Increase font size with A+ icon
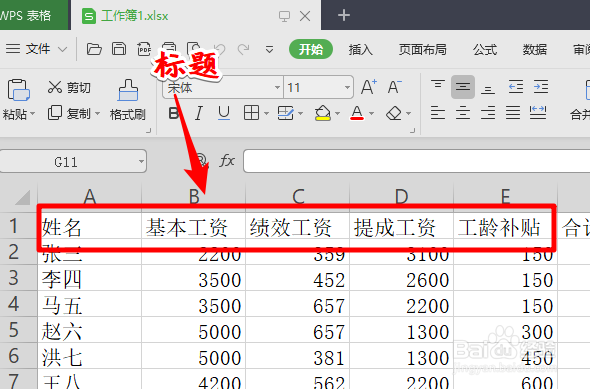Screen dimensions: 590x389 (x=368, y=87)
